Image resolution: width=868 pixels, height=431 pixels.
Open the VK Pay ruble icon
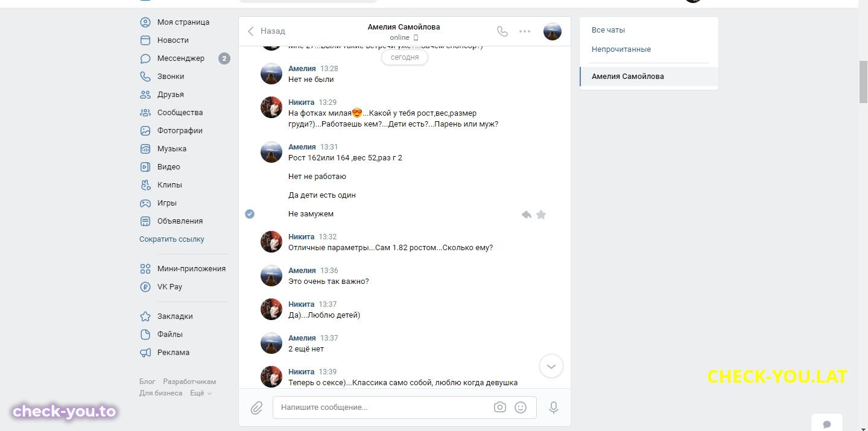coord(145,287)
